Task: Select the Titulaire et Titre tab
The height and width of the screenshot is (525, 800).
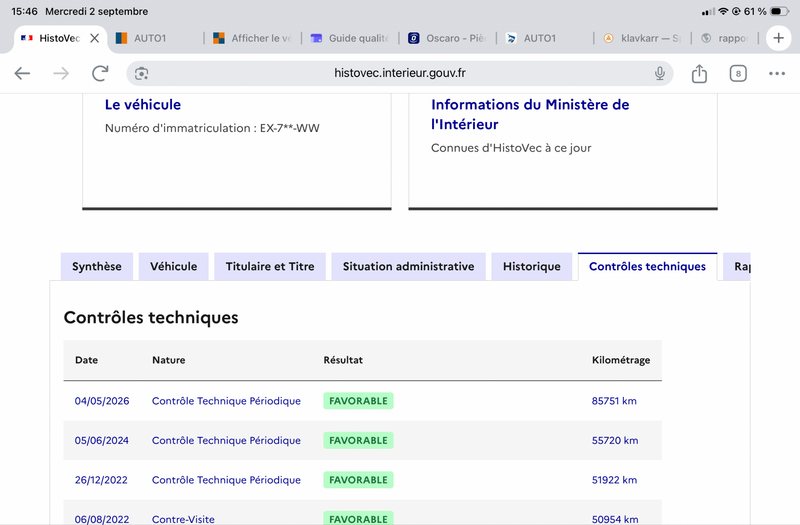Action: tap(270, 266)
